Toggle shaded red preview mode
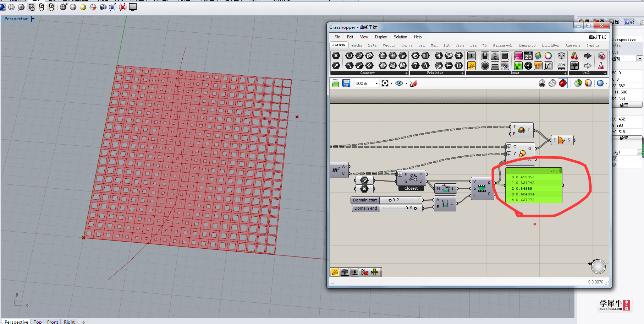This screenshot has width=644, height=324. (x=563, y=83)
